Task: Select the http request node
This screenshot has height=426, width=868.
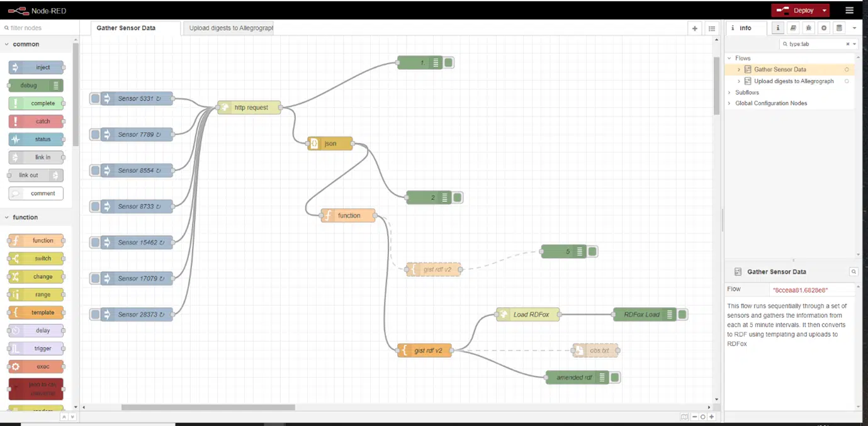Action: coord(249,108)
